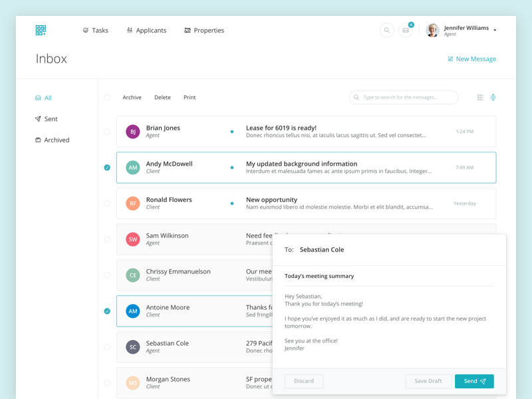The width and height of the screenshot is (532, 399).
Task: Open the Tasks navigation item
Action: 96,31
